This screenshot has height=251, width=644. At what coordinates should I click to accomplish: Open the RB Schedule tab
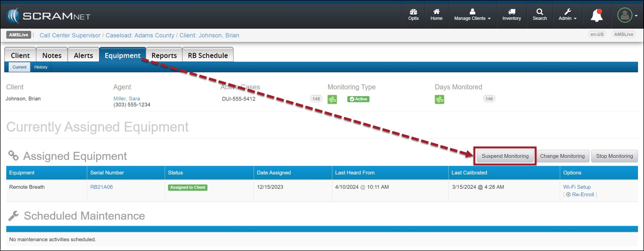(208, 55)
